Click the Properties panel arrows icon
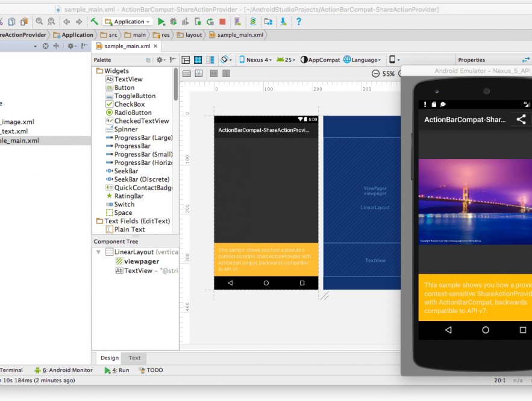The height and width of the screenshot is (401, 532). [x=525, y=60]
